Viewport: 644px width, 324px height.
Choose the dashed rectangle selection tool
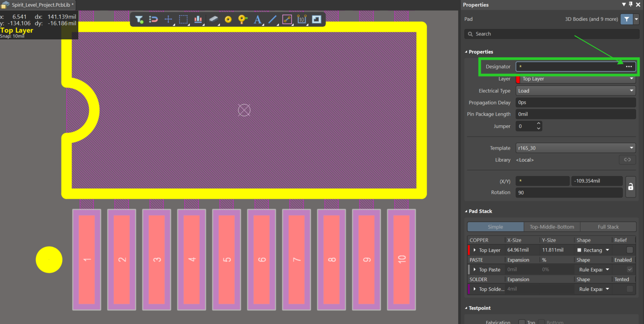tap(183, 19)
